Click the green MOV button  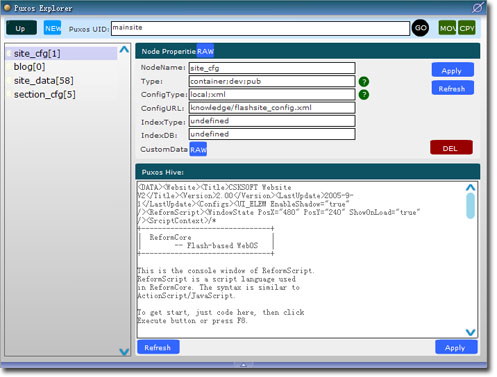tap(447, 28)
